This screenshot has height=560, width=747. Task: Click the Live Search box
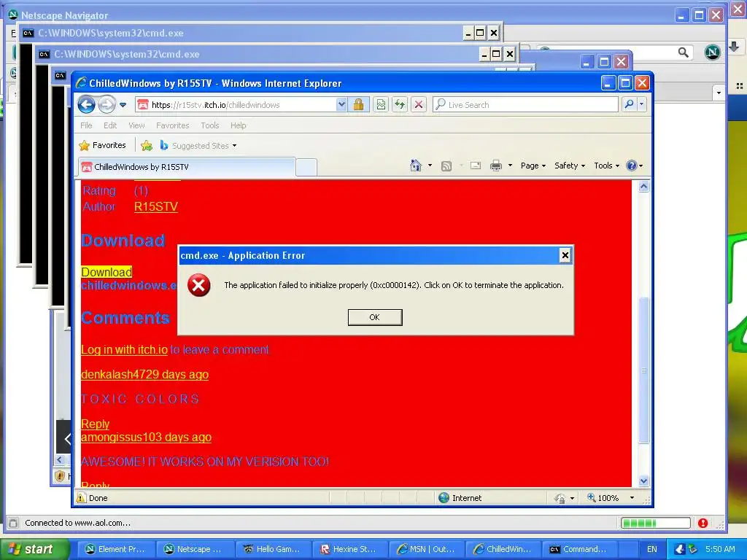point(525,105)
